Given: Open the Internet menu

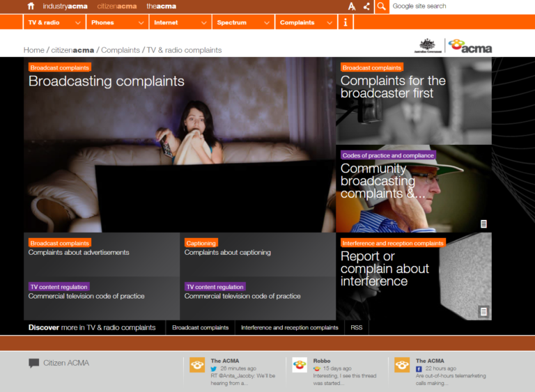Looking at the screenshot, I should pyautogui.click(x=180, y=22).
